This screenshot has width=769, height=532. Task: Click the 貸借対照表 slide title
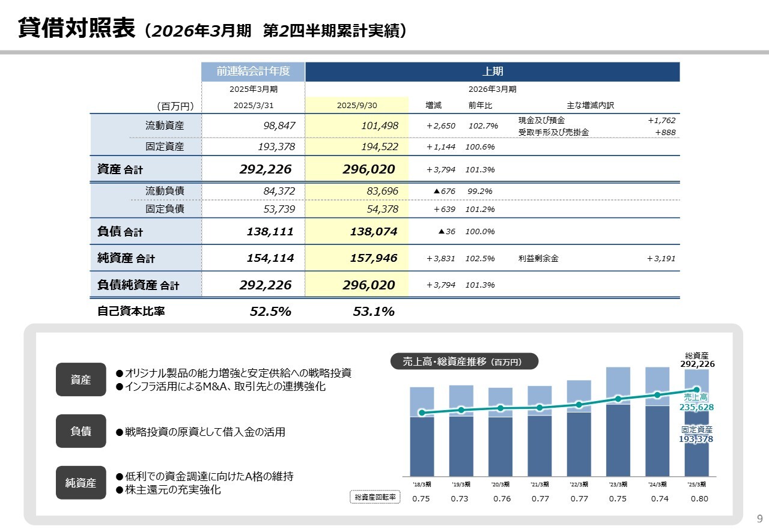76,28
